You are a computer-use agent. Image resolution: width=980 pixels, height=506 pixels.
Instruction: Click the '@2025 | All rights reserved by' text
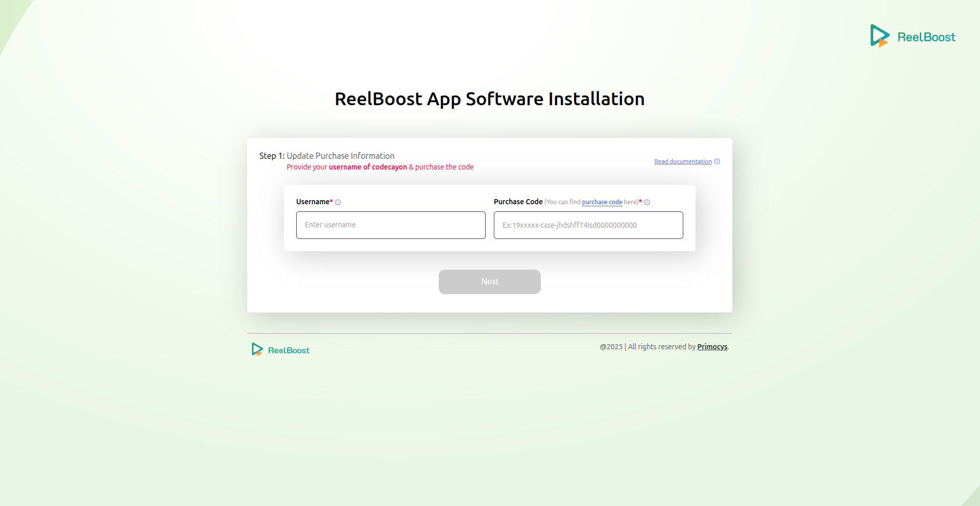(648, 347)
